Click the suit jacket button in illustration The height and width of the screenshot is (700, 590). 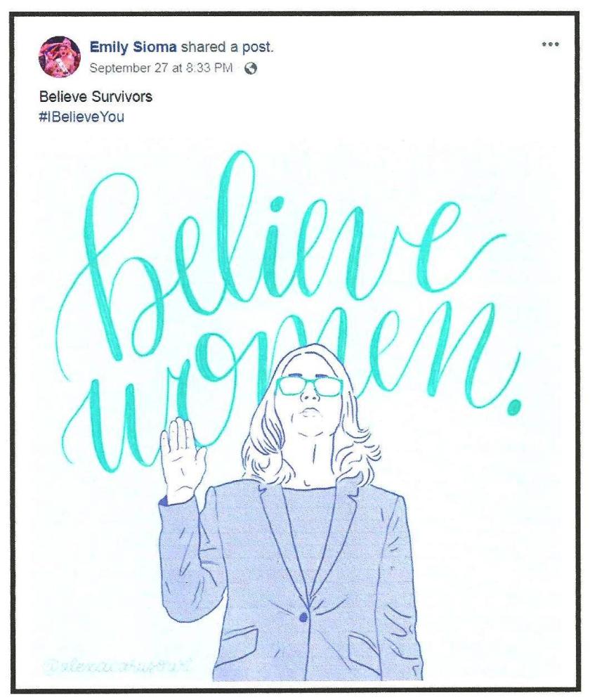tap(303, 616)
